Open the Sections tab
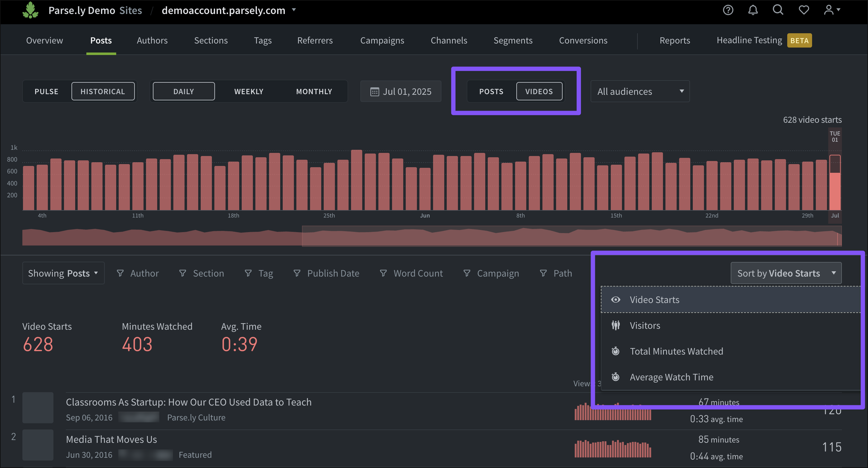The height and width of the screenshot is (468, 868). 211,40
